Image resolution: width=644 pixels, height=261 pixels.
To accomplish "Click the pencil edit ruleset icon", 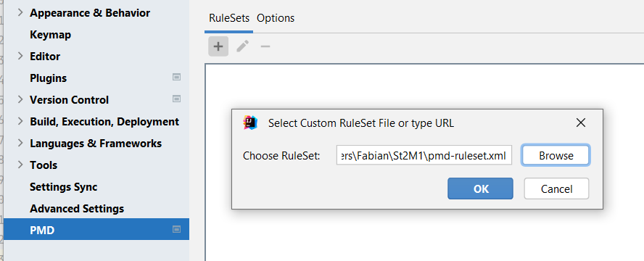I will coord(242,46).
